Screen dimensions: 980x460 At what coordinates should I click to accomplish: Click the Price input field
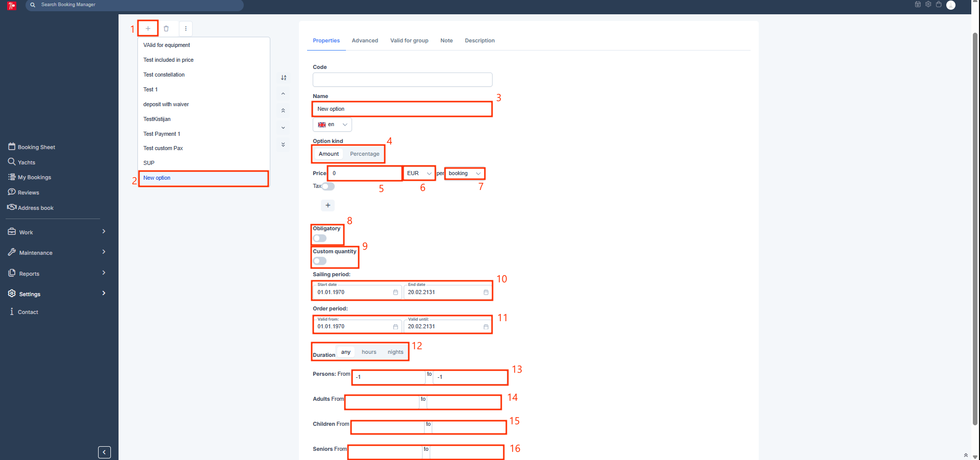[365, 174]
